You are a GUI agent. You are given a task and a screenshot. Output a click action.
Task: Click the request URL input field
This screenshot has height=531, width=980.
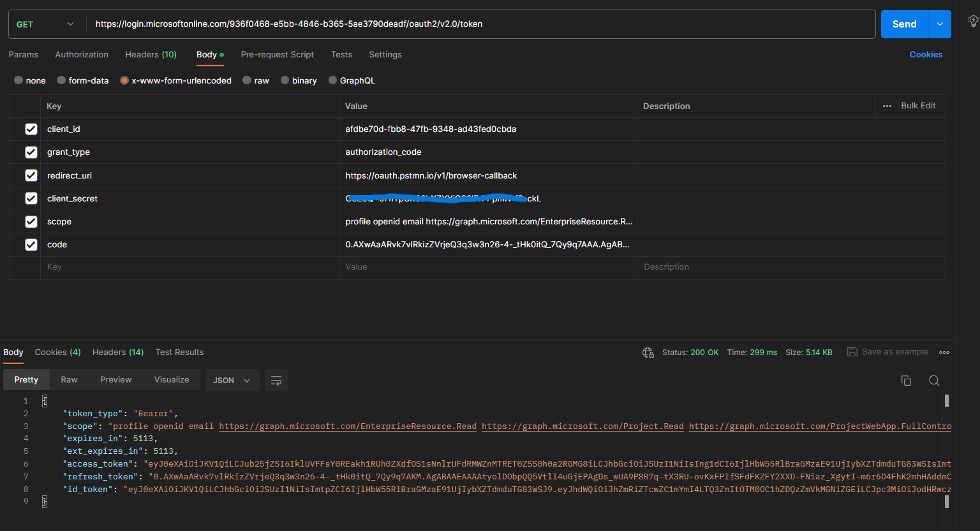[481, 24]
